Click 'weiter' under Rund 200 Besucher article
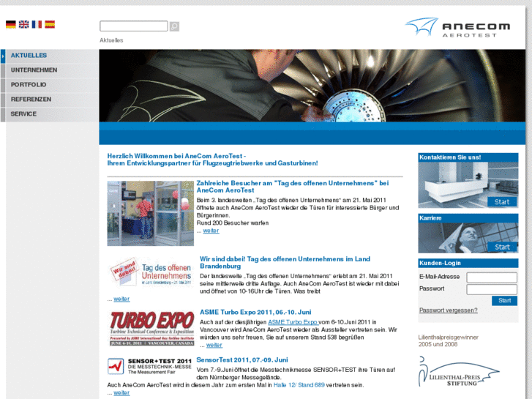 pos(211,231)
